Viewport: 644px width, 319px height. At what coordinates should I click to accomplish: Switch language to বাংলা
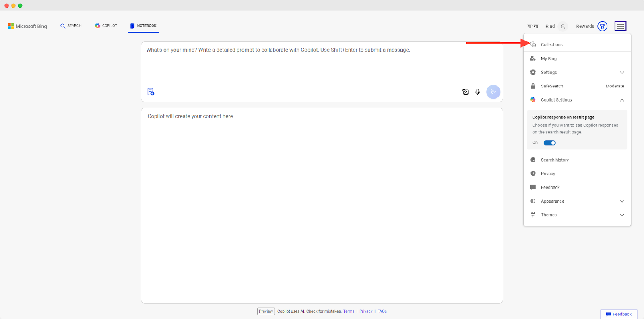pyautogui.click(x=533, y=26)
